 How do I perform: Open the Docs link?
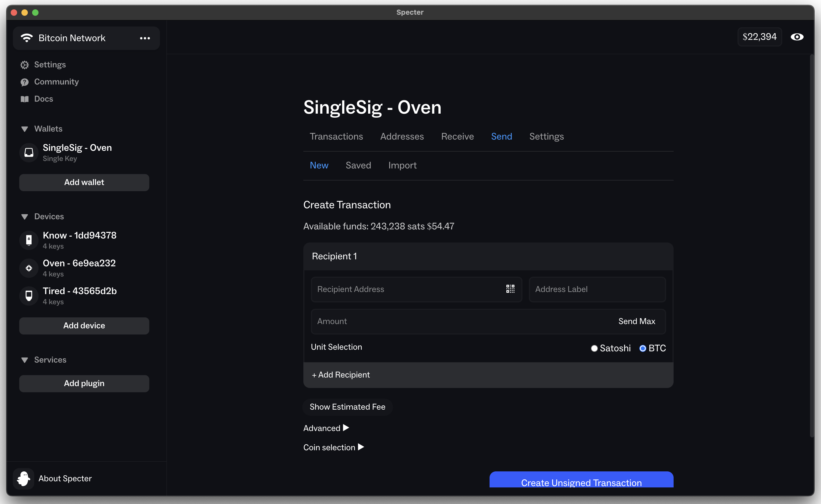coord(44,99)
